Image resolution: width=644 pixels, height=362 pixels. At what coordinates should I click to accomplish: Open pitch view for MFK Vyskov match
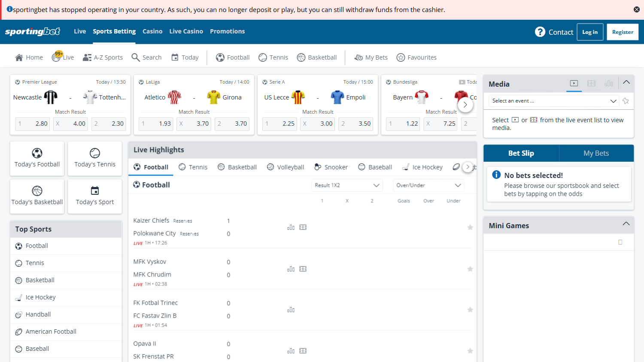coord(303,269)
